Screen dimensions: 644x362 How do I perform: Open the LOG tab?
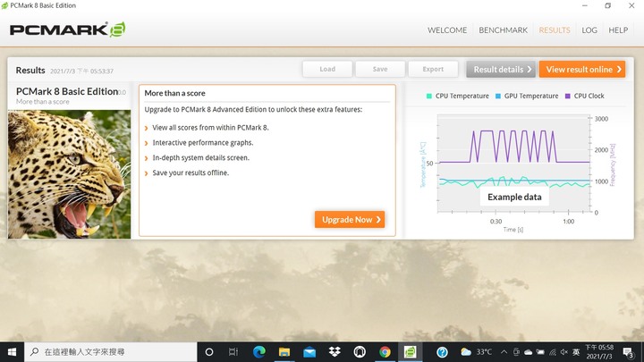(589, 30)
